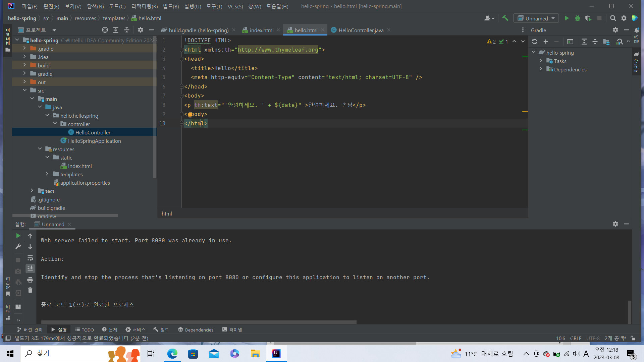Image resolution: width=644 pixels, height=362 pixels.
Task: Select HelloSpringApplication in project tree
Action: [94, 141]
